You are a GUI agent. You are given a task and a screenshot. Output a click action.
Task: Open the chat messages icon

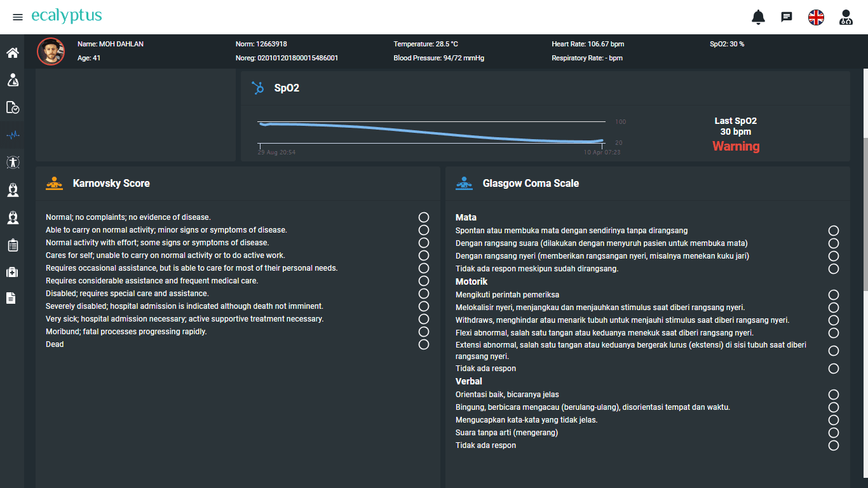(x=787, y=17)
